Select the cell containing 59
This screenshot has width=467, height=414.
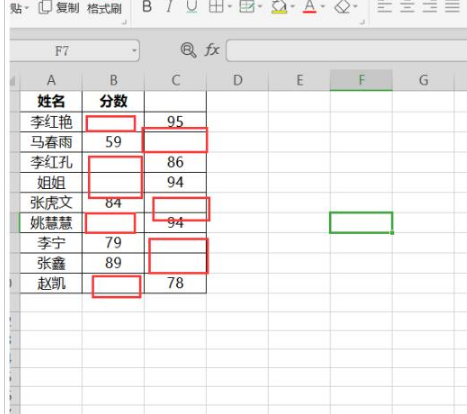click(113, 142)
